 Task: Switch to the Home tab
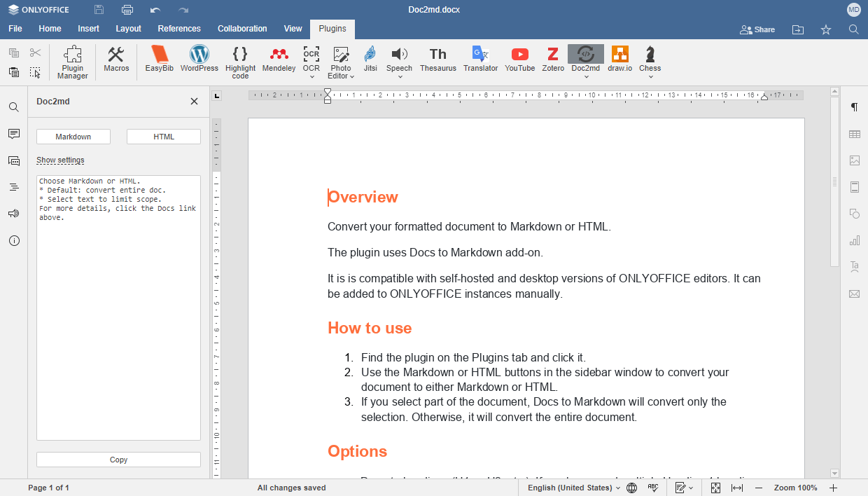pyautogui.click(x=50, y=29)
